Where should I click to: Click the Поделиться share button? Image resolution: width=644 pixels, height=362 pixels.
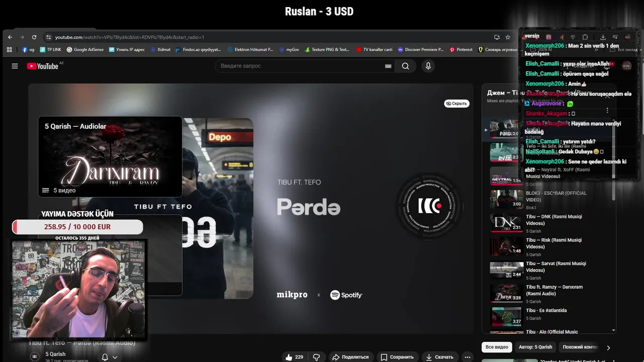[x=351, y=357]
